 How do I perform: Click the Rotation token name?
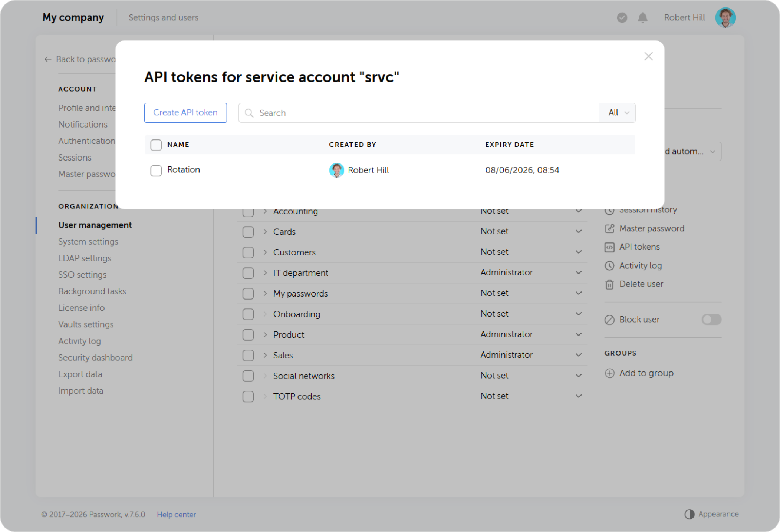[184, 170]
